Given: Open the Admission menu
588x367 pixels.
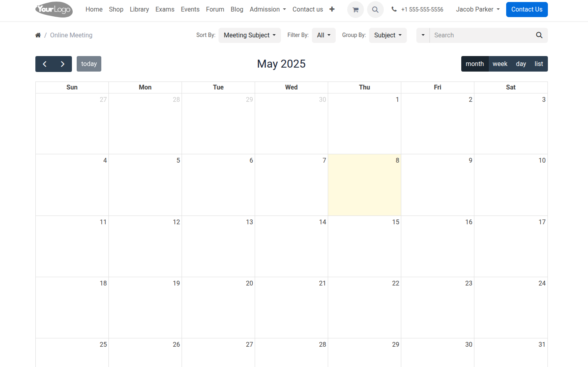Looking at the screenshot, I should point(267,9).
